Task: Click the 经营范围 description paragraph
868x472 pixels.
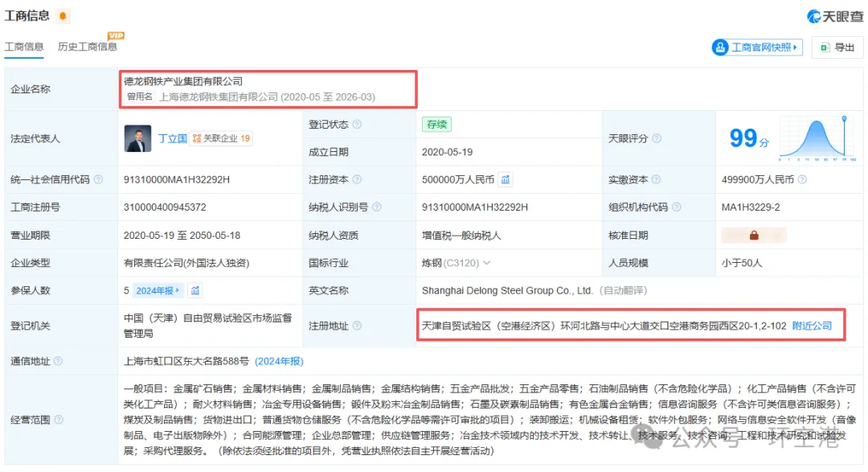Action: [x=489, y=420]
